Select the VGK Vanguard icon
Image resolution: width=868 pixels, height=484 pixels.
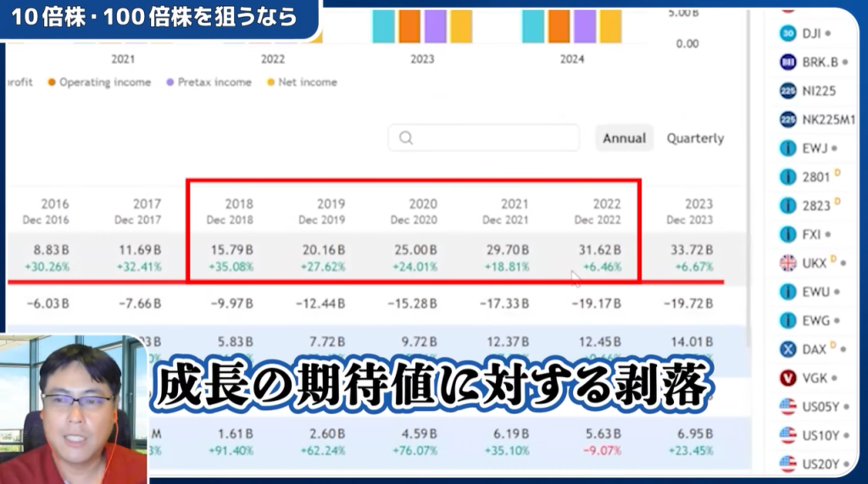point(787,377)
